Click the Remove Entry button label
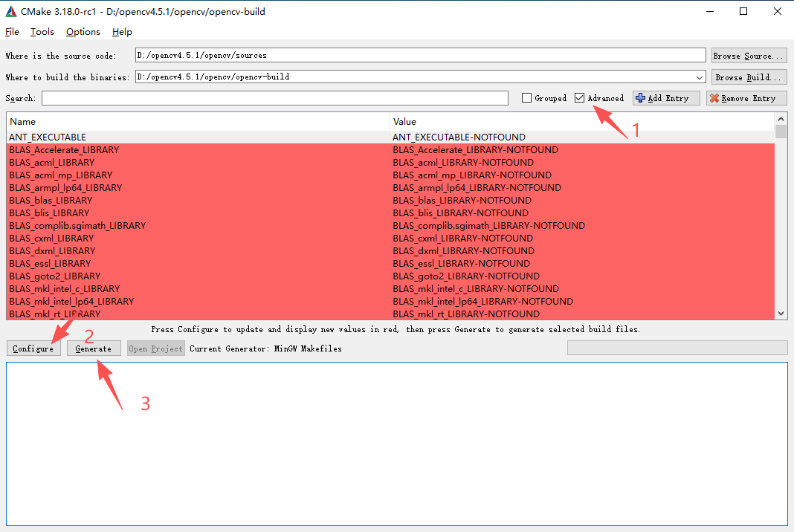Viewport: 794px width, 532px height. [749, 98]
